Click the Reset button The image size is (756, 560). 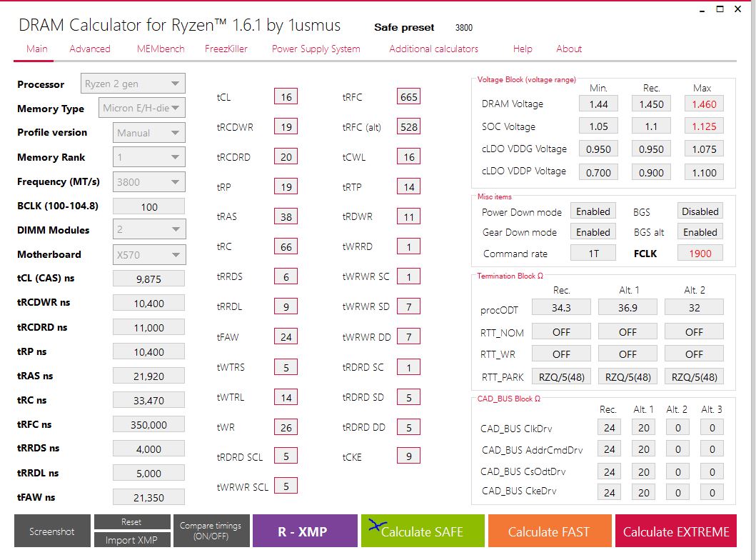[131, 522]
